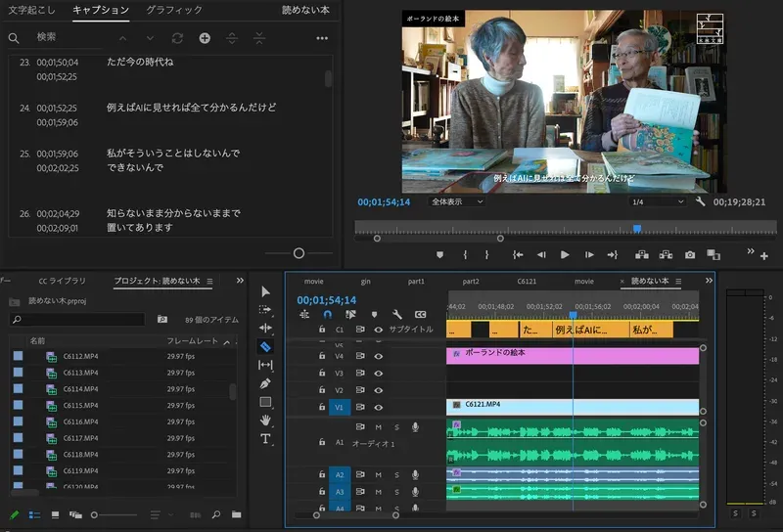
Task: Select the Selection arrow tool
Action: point(265,291)
